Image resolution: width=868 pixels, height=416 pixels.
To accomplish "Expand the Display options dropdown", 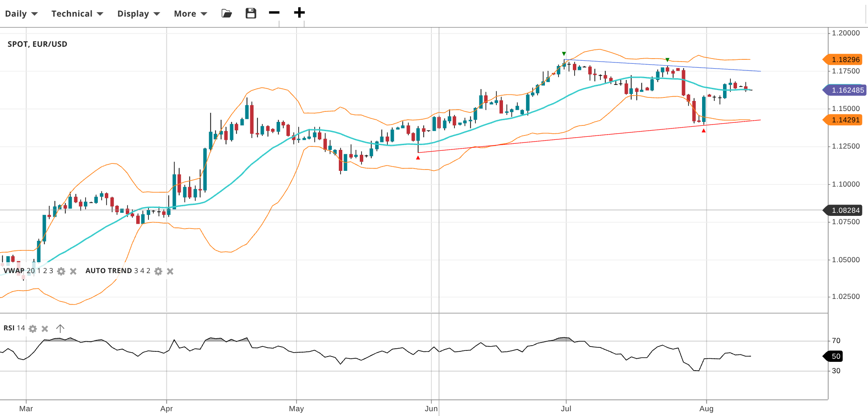I will [138, 14].
